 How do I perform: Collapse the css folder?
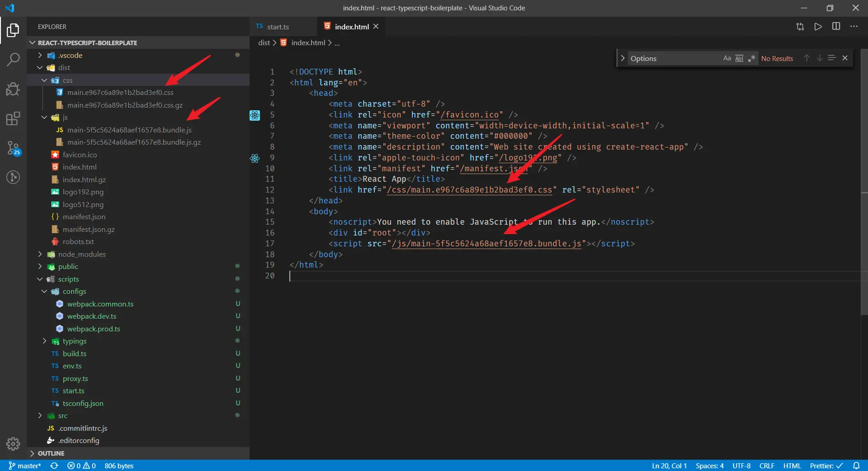click(44, 80)
